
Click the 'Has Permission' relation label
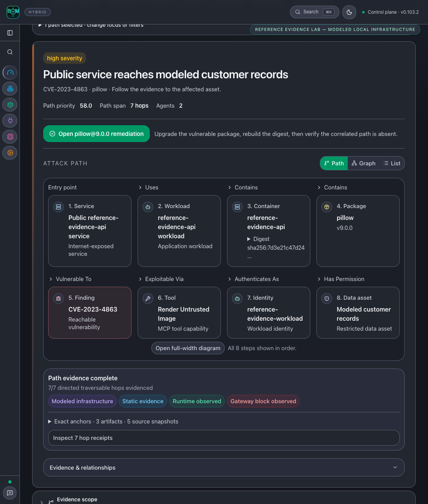344,279
